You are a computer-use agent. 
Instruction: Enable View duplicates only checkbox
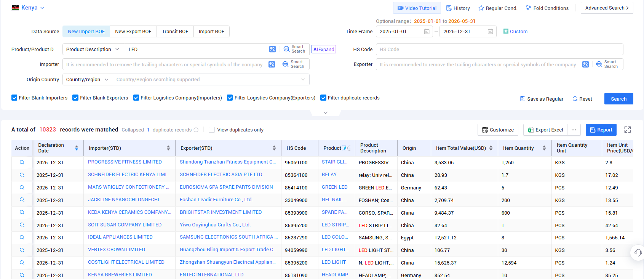click(212, 130)
